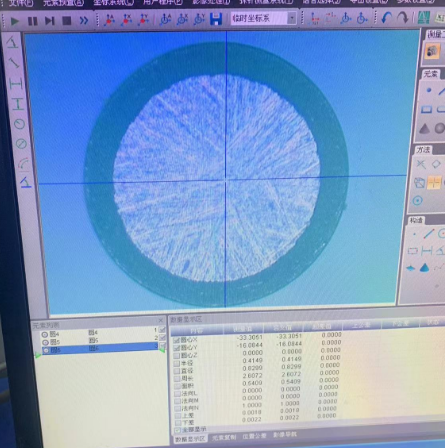Select the circle measure tool in left sidebar

(19, 124)
